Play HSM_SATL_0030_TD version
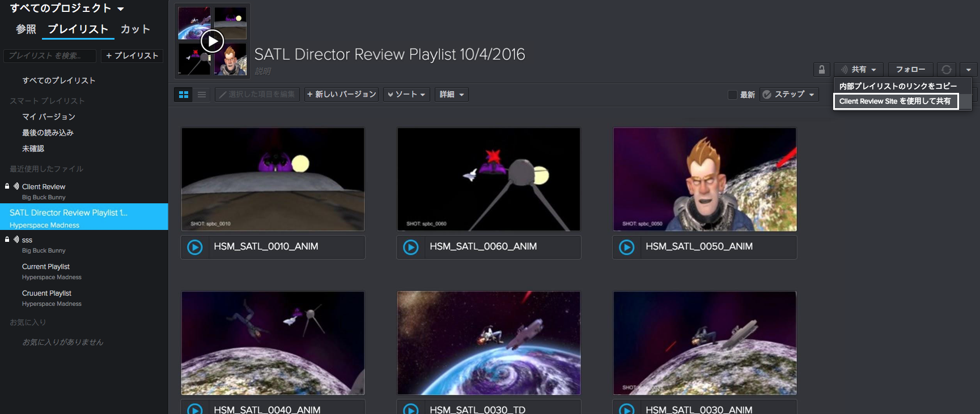The width and height of the screenshot is (980, 414). pos(411,409)
